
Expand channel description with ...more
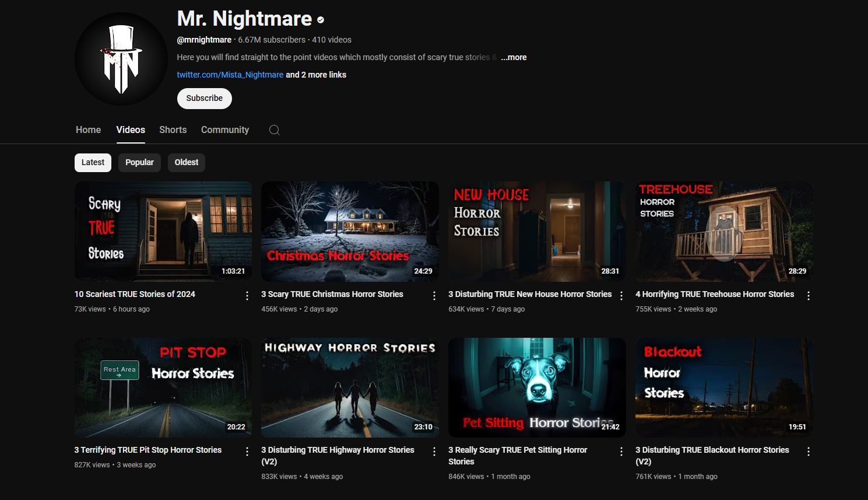click(514, 57)
